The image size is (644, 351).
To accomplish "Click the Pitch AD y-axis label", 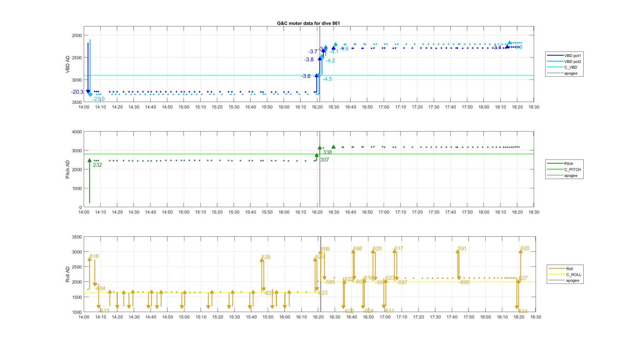I will (x=68, y=170).
